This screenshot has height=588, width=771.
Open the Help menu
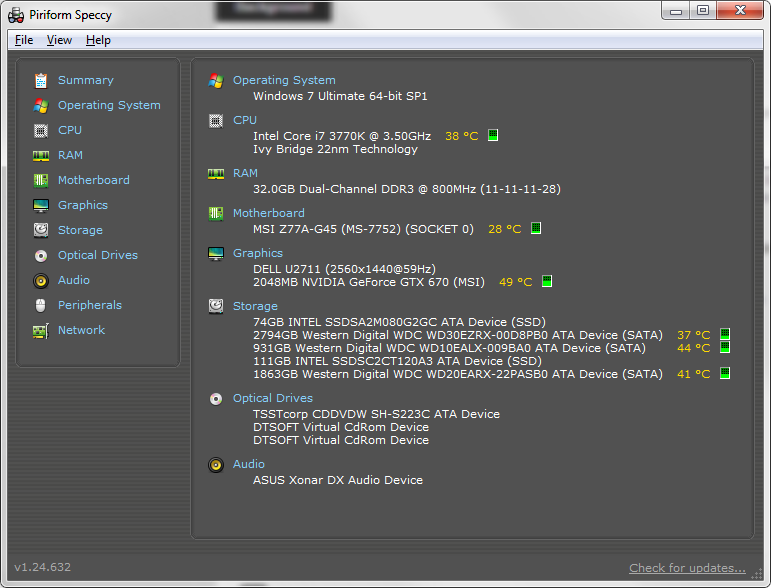pos(98,40)
